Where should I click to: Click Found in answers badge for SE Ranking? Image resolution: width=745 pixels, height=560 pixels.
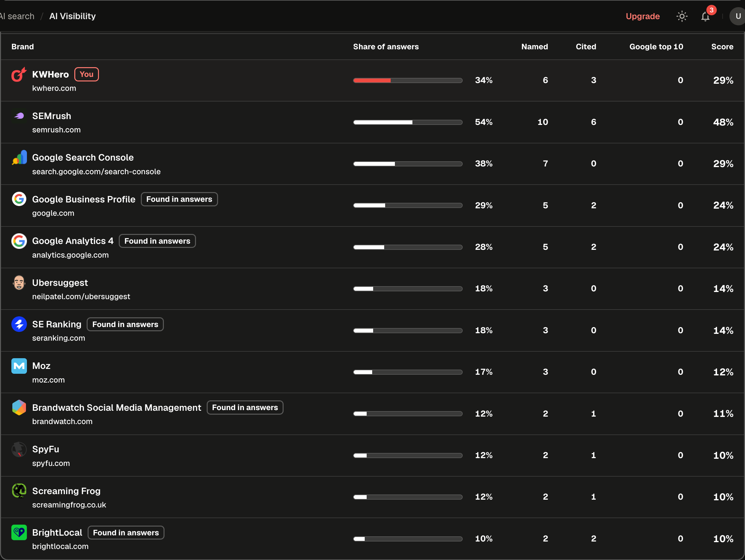tap(125, 324)
